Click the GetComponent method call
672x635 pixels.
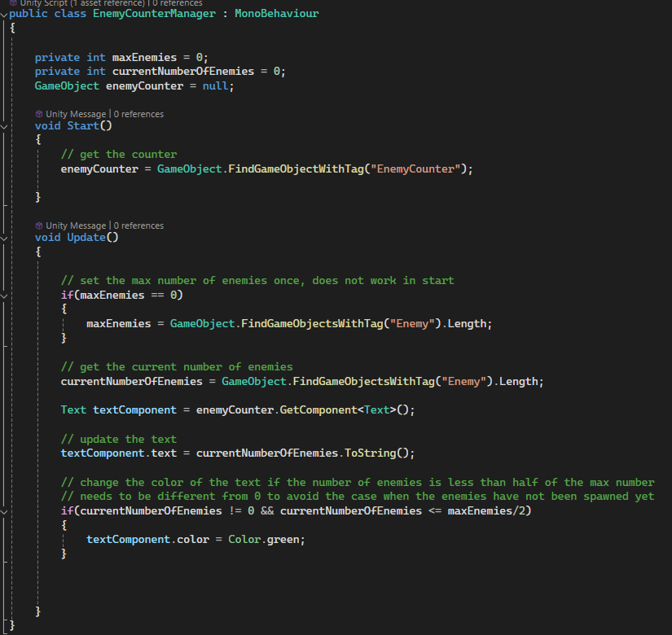(x=318, y=410)
